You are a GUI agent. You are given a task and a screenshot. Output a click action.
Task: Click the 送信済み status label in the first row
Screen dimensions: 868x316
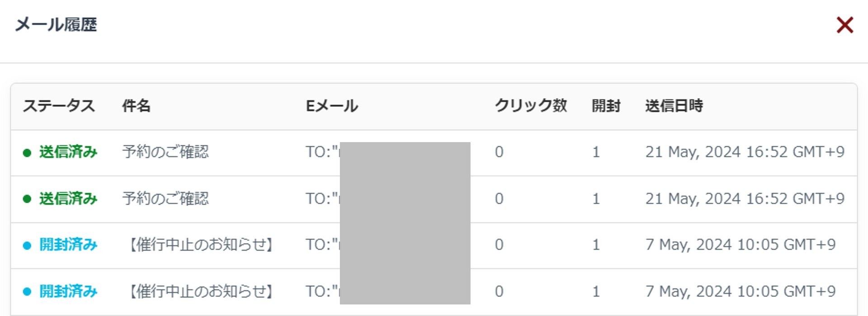[x=68, y=152]
